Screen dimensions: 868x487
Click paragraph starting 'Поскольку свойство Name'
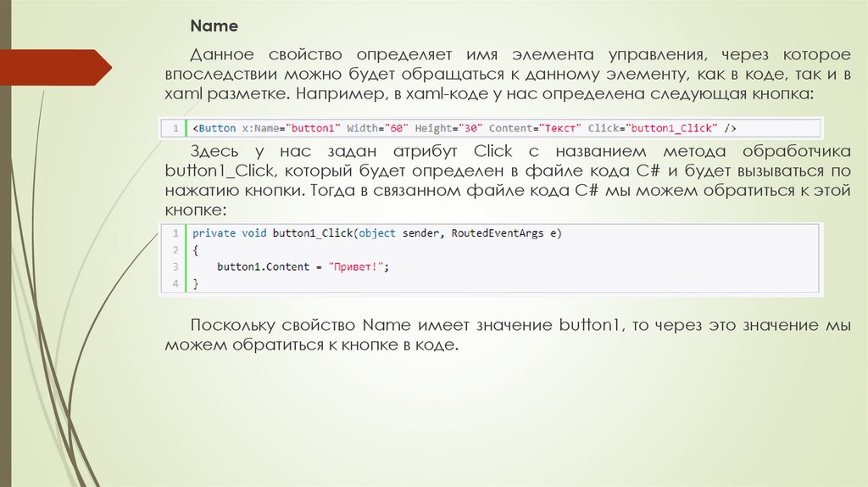(508, 334)
